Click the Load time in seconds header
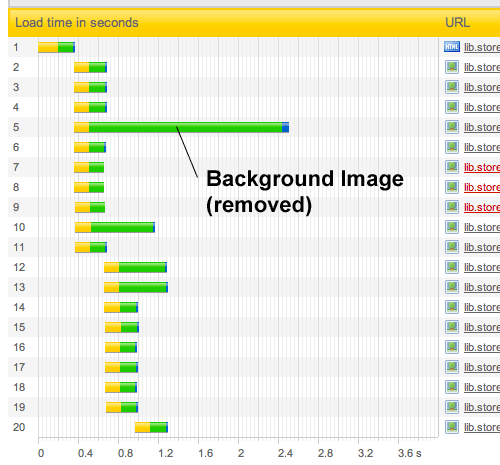Screen dimensions: 500x465 pyautogui.click(x=77, y=23)
